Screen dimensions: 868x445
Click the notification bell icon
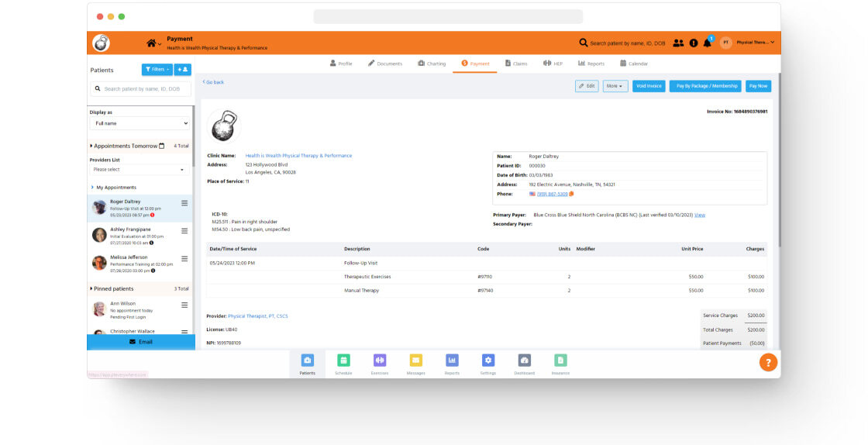707,43
